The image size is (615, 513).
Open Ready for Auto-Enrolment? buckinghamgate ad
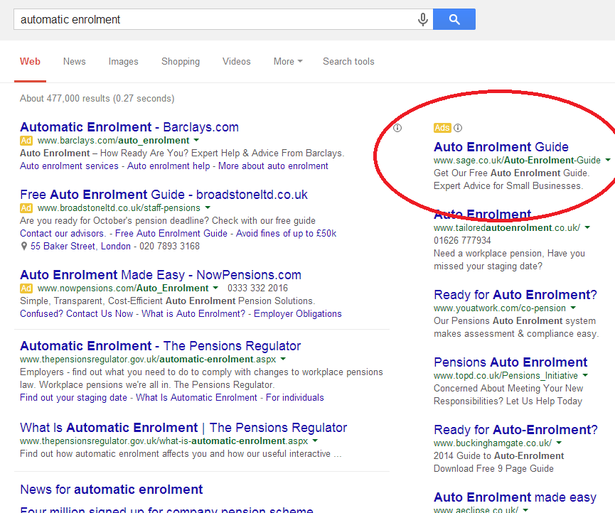[x=516, y=430]
